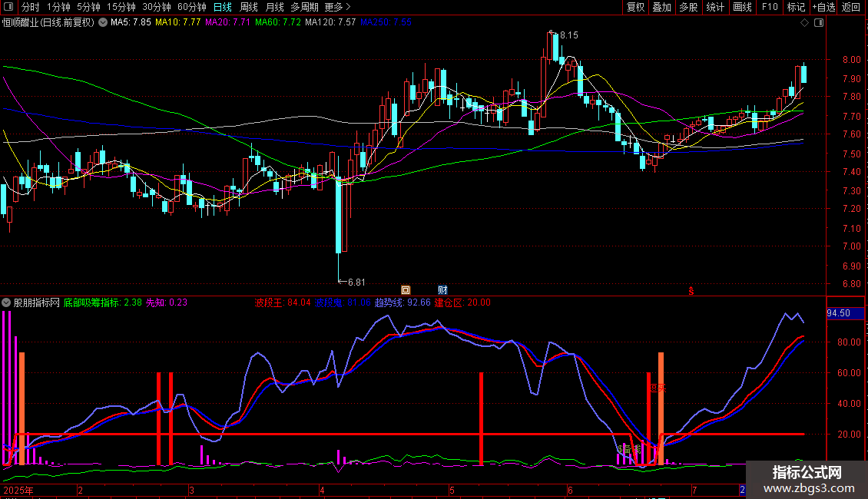Click the 股朋指标网 indicator name
This screenshot has height=499, width=868.
pos(37,302)
